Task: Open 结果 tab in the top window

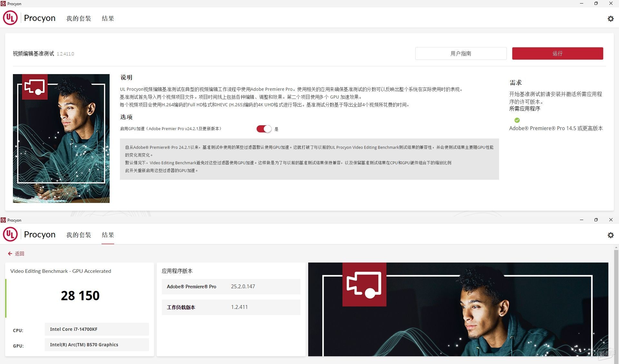Action: point(108,18)
